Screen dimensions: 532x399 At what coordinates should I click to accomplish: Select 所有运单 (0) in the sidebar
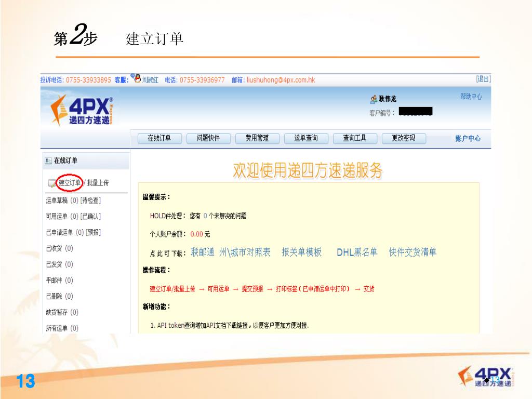pyautogui.click(x=62, y=328)
